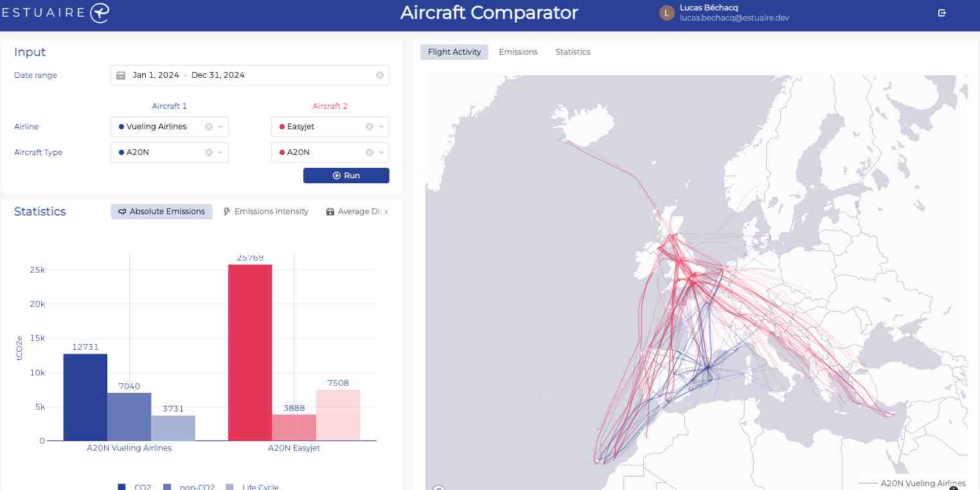The width and height of the screenshot is (980, 490).
Task: Clear Aircraft 2 type A20N selection
Action: coord(370,152)
